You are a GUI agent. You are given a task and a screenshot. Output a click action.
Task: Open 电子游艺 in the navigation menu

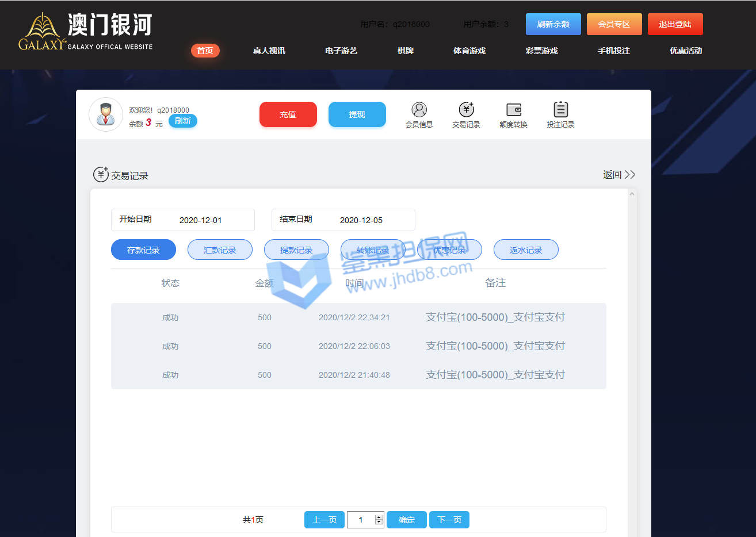[x=341, y=51]
